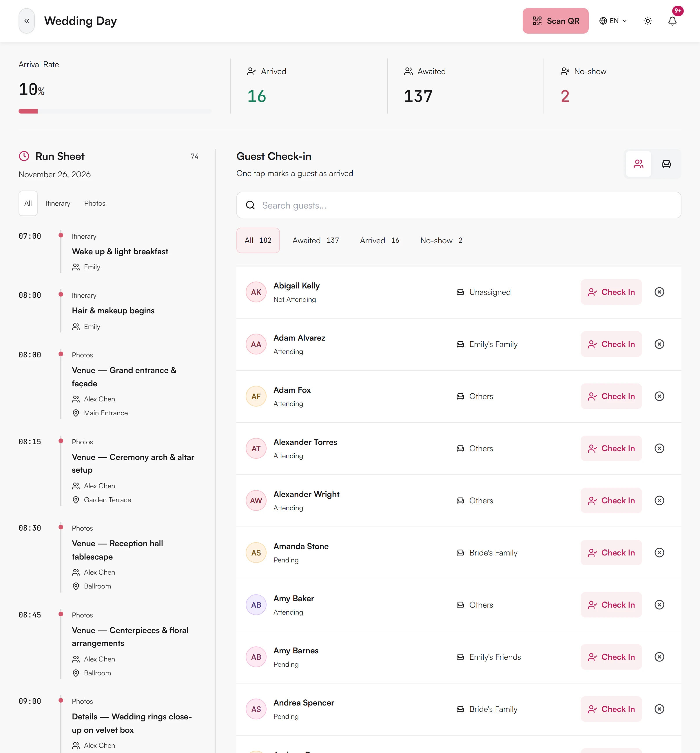Show All run sheet items
Screen dimensions: 700x753
tap(28, 203)
